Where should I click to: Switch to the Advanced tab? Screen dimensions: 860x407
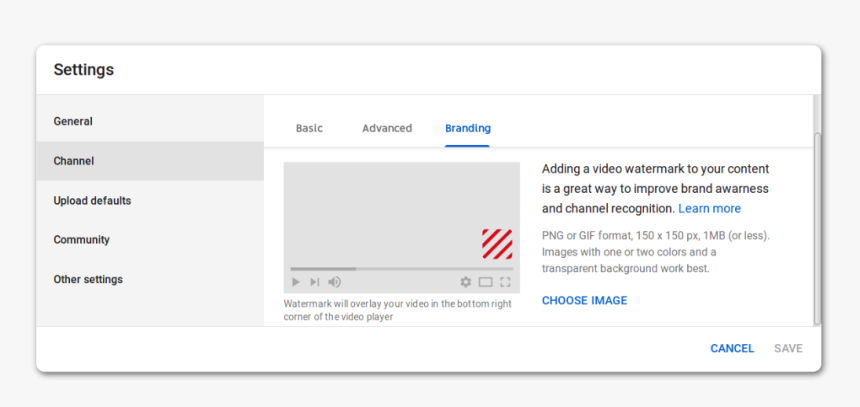pos(387,128)
